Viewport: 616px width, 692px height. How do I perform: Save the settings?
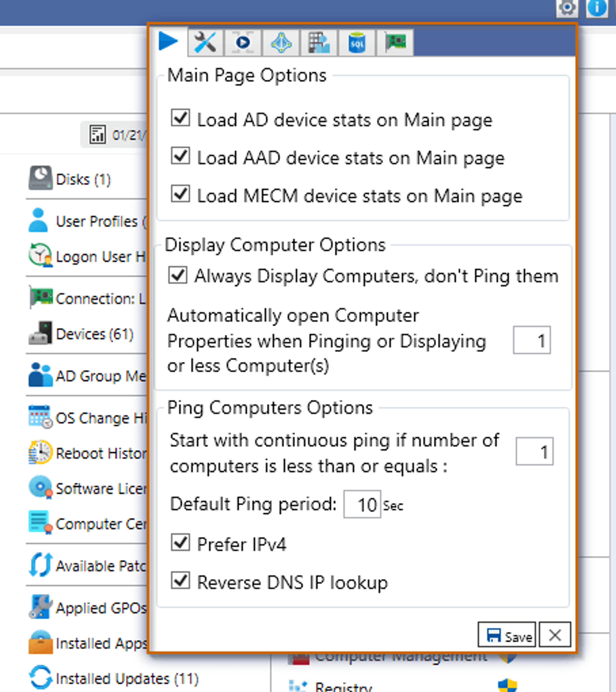[x=507, y=634]
